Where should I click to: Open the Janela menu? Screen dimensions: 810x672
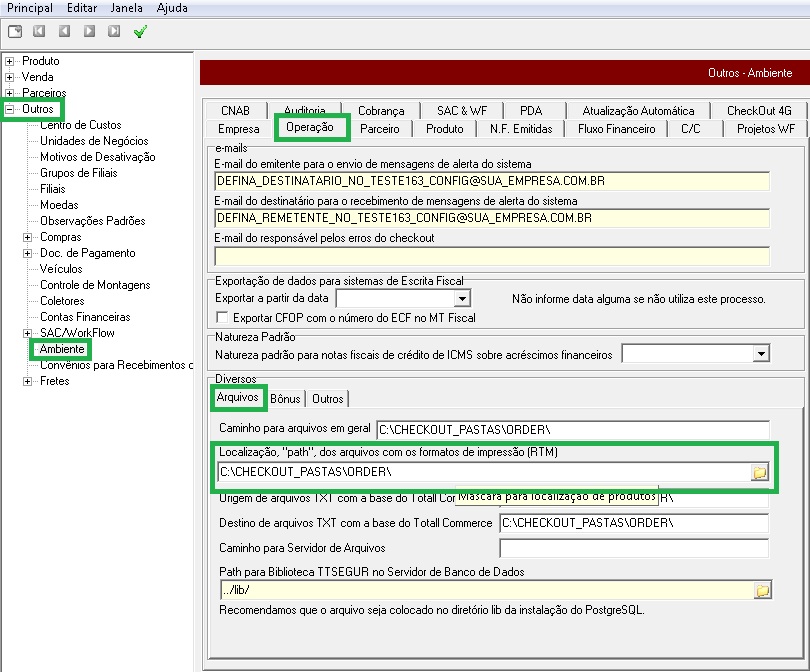(127, 8)
